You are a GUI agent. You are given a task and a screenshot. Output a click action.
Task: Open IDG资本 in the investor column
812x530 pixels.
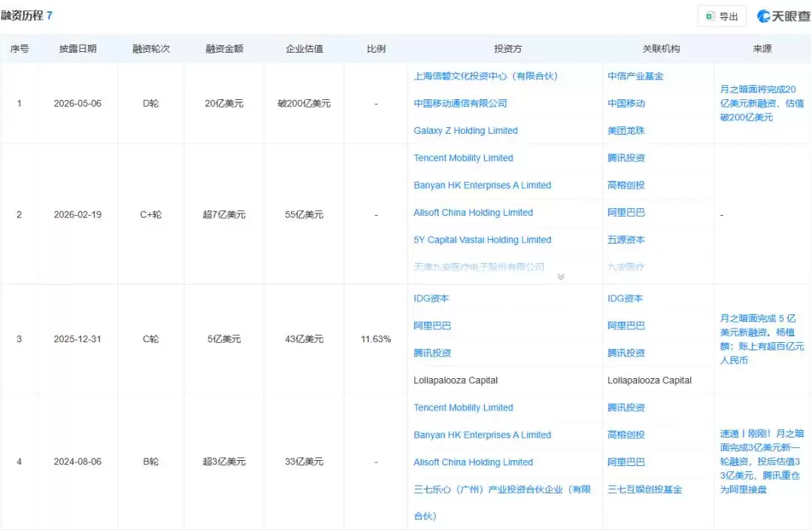[431, 298]
